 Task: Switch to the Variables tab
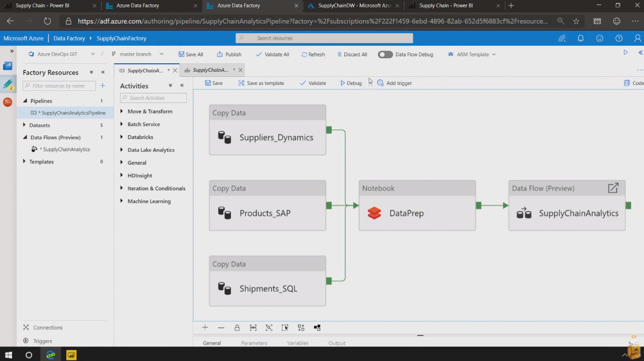(x=298, y=343)
